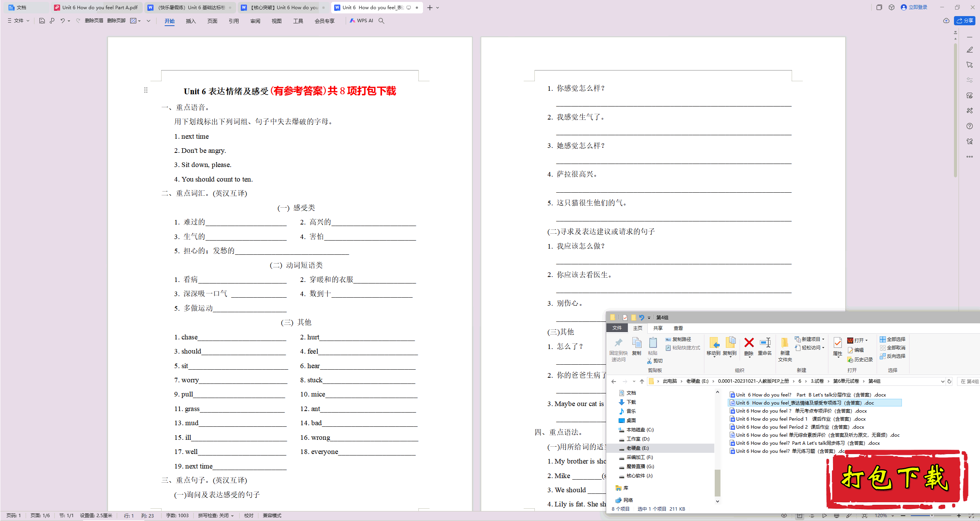Adjust the WPS zoom slider handle
Image resolution: width=980 pixels, height=521 pixels.
tap(931, 516)
